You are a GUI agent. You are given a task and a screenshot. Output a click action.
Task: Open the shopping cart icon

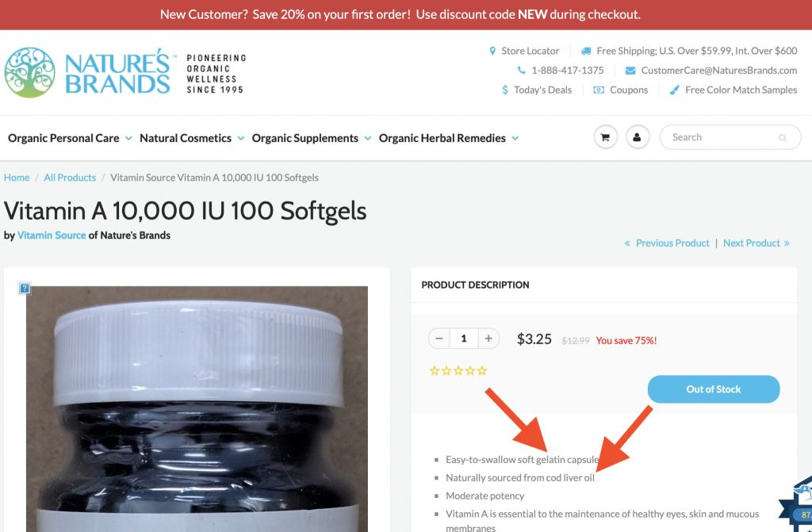[605, 137]
